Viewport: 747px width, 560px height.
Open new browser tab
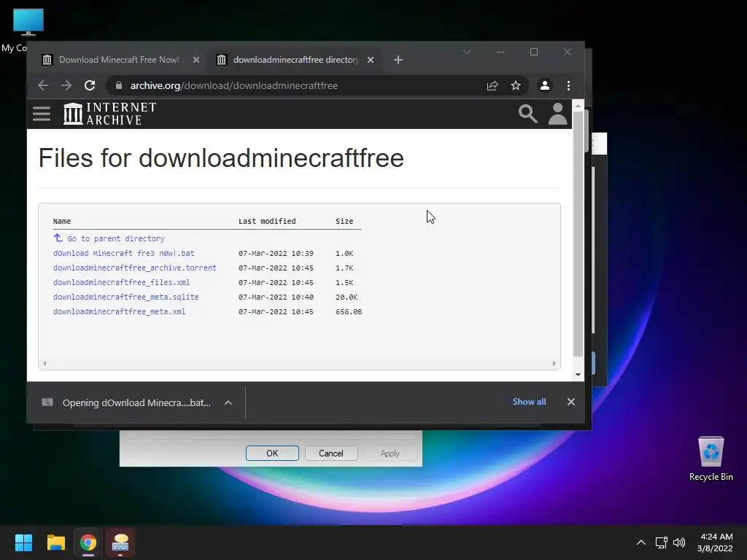398,60
